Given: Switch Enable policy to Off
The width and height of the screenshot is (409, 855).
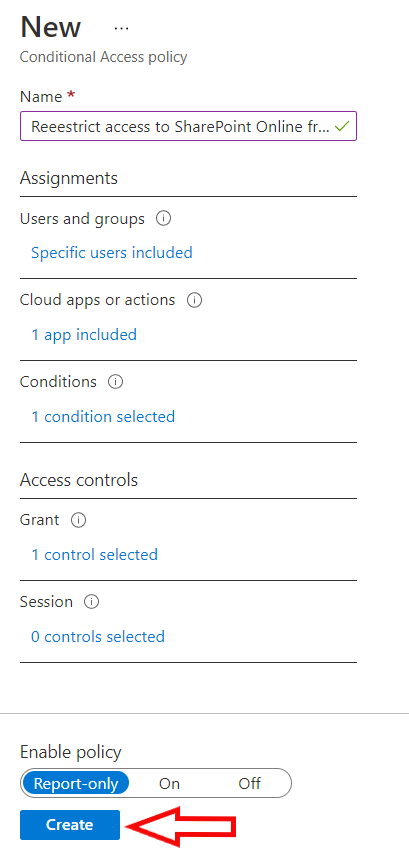Looking at the screenshot, I should (250, 784).
